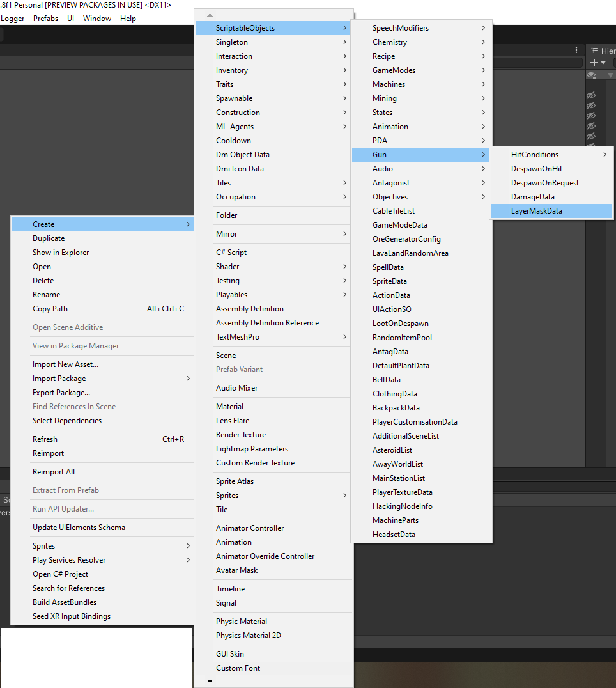Open the Mirror submenu
Screen dimensions: 616x688
(273, 234)
